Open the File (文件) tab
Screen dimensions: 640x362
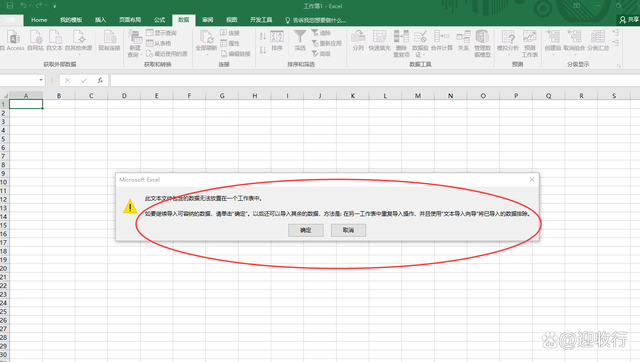click(x=10, y=20)
